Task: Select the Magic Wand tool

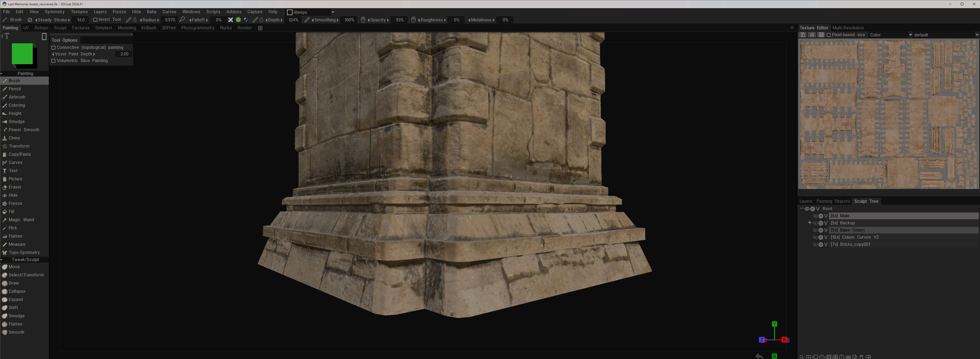Action: (21, 220)
